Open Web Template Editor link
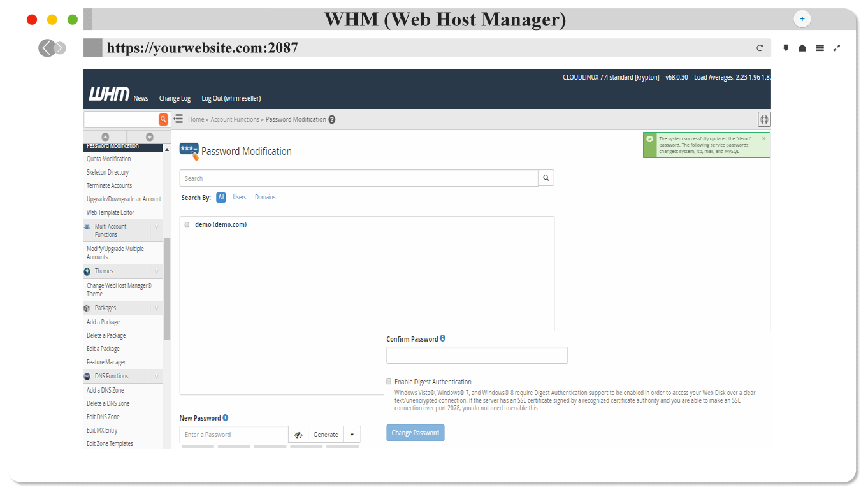The height and width of the screenshot is (490, 868). pos(111,213)
